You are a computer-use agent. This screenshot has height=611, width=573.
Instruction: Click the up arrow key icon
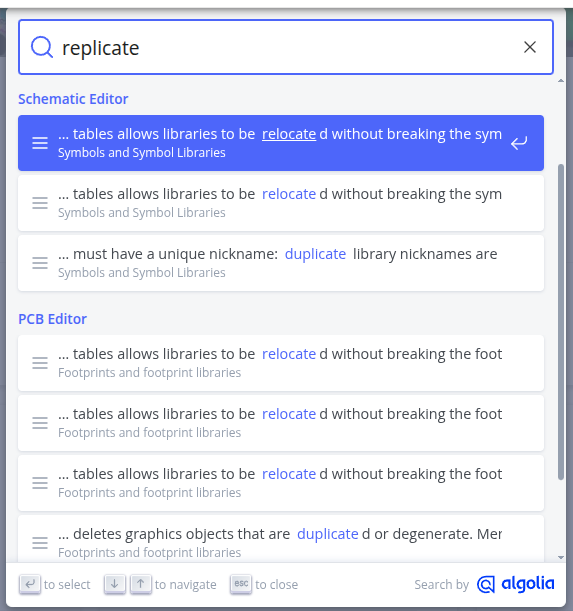[x=141, y=584]
